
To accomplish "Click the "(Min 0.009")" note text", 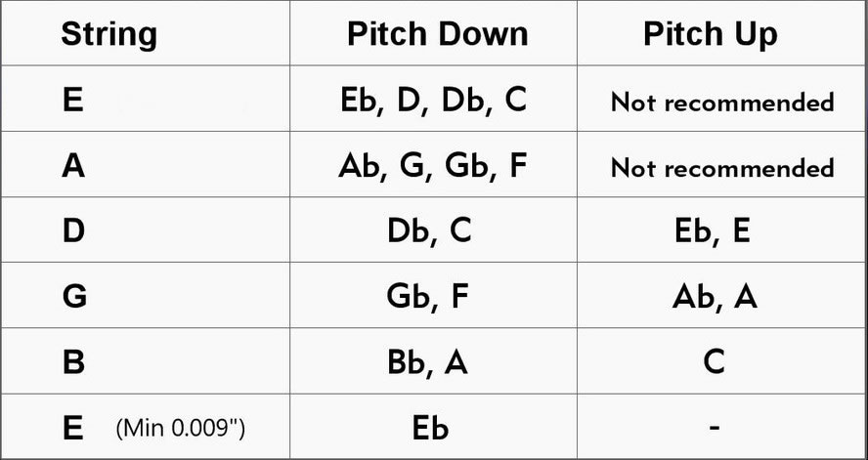I will (x=180, y=428).
